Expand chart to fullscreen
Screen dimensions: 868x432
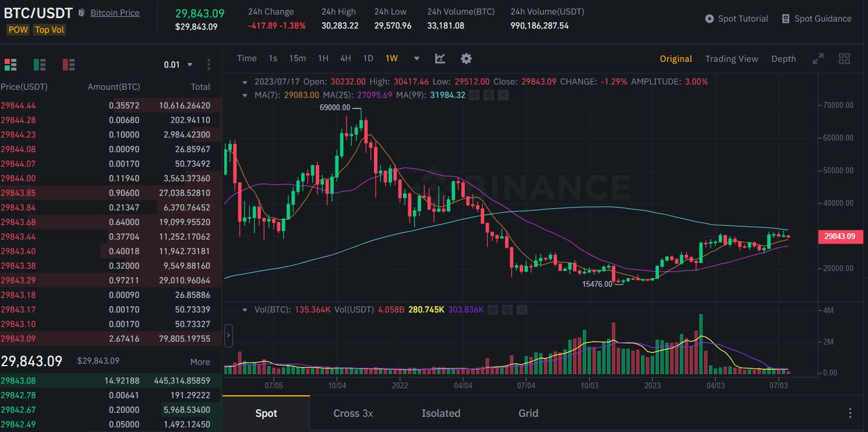point(818,58)
